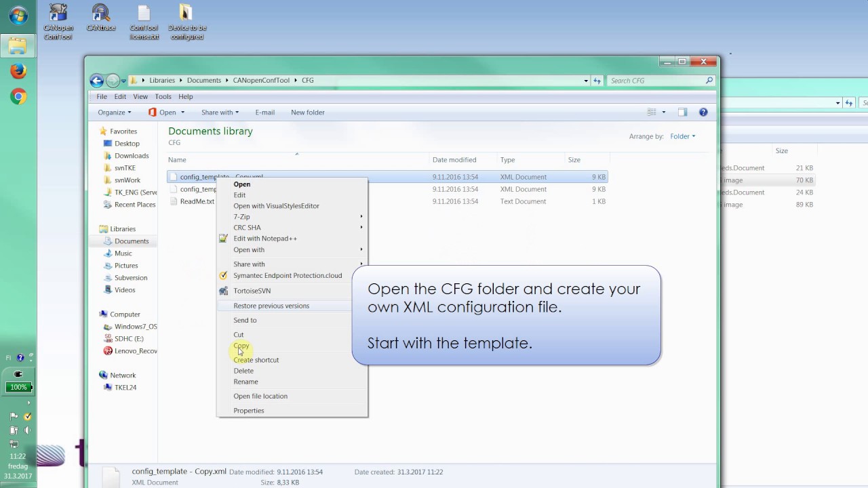Open ConfTool license.txt desktop file
Viewport: 868px width, 488px height.
pyautogui.click(x=144, y=22)
